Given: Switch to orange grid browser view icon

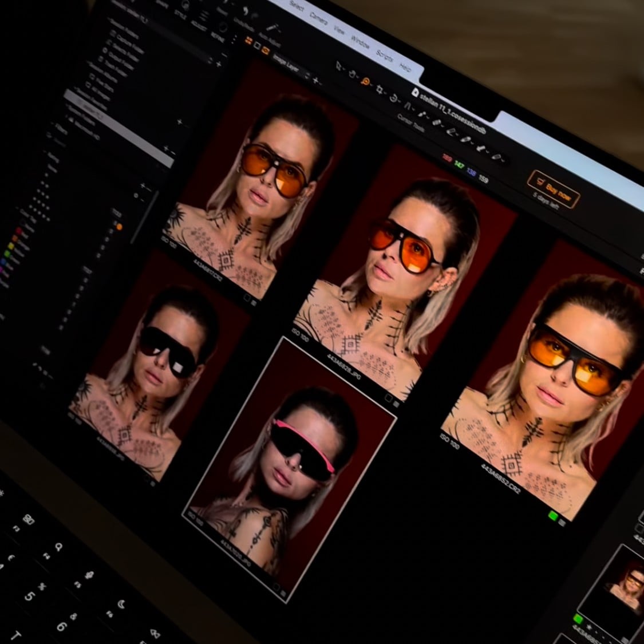Looking at the screenshot, I should [x=250, y=39].
